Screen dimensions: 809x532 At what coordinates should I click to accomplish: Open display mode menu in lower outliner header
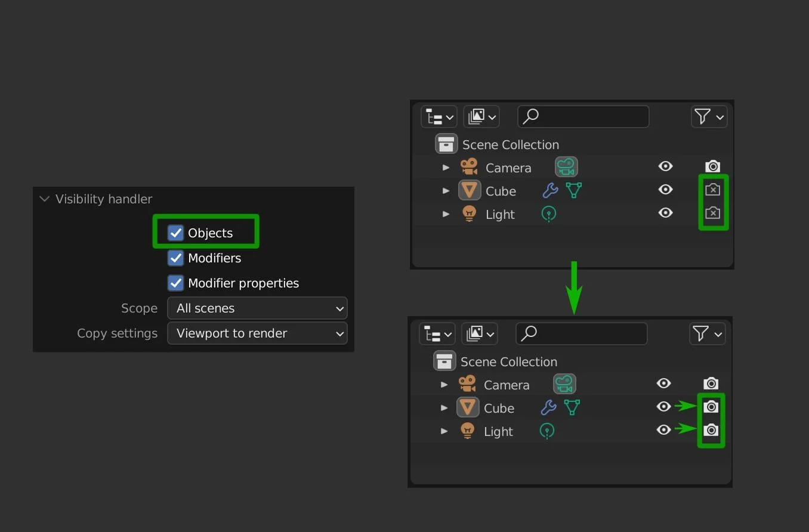(480, 334)
